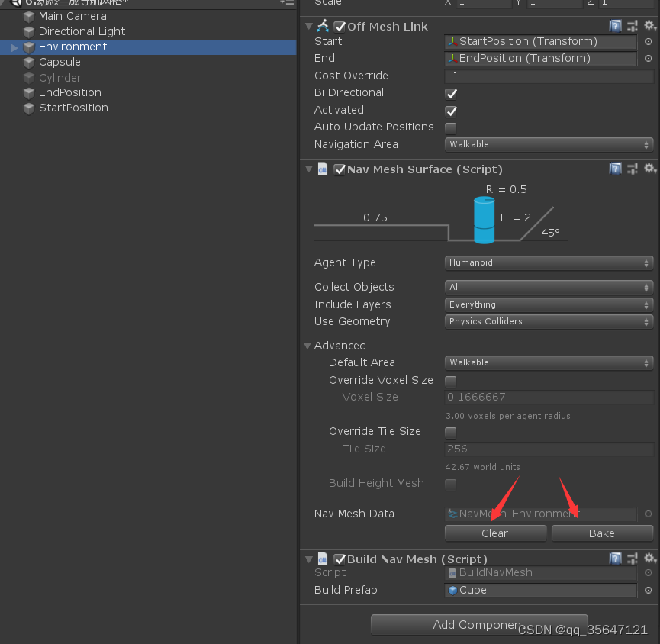Click the Off Mesh Link component icon
Screen dimensions: 660x644
click(x=322, y=25)
